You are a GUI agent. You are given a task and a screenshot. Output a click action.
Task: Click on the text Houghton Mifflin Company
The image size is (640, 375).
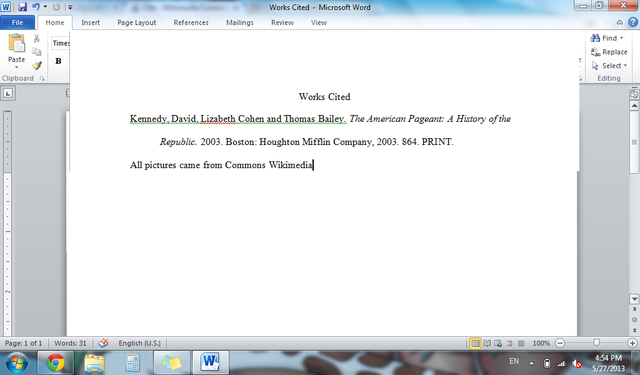click(316, 142)
